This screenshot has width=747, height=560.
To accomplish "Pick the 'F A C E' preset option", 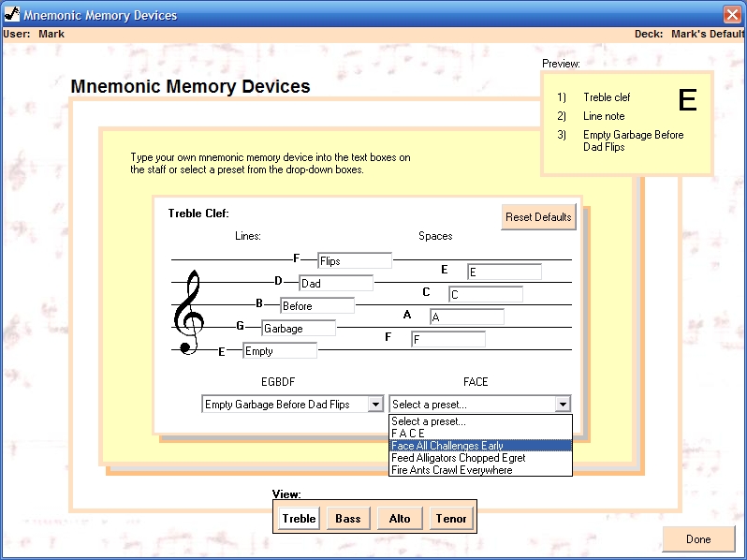I will 480,434.
